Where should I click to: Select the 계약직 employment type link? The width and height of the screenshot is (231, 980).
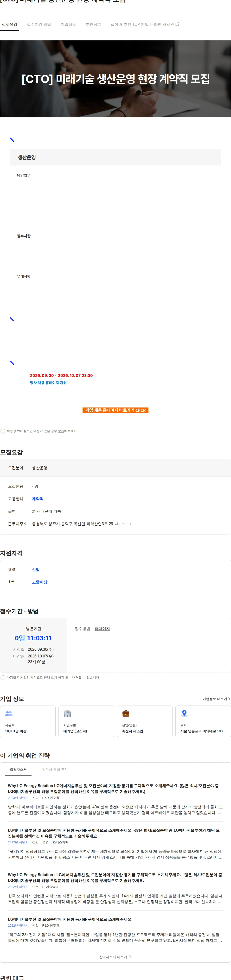[x=38, y=499]
